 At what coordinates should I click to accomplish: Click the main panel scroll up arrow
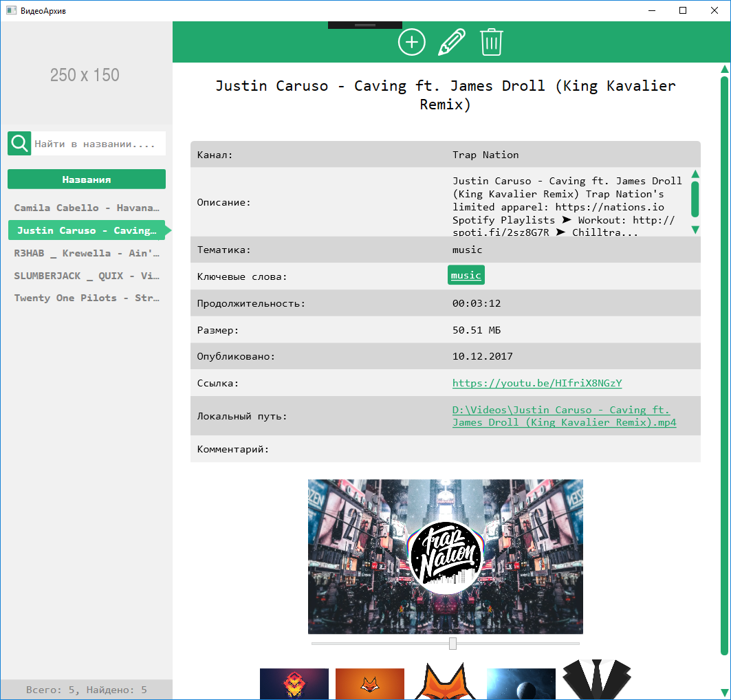[725, 69]
